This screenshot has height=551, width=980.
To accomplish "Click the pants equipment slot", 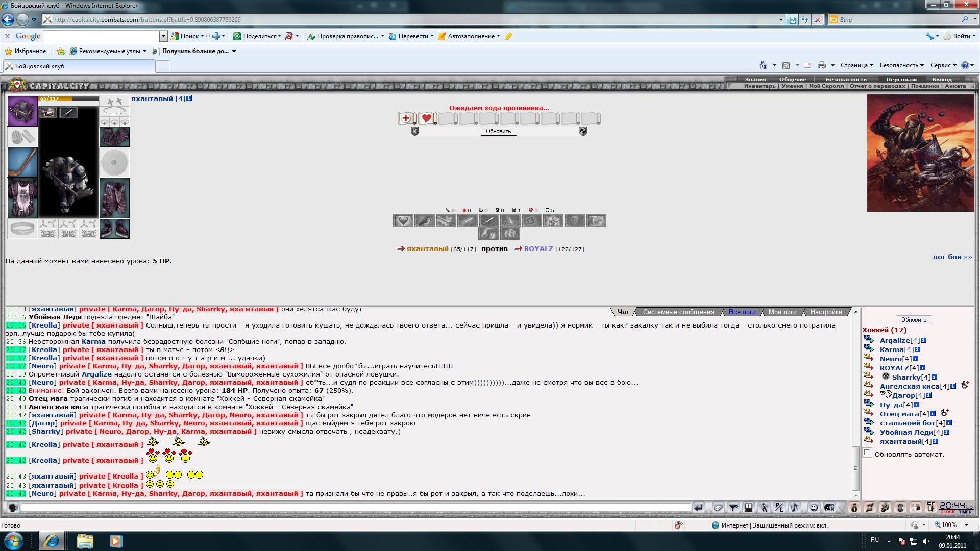I will [x=115, y=198].
